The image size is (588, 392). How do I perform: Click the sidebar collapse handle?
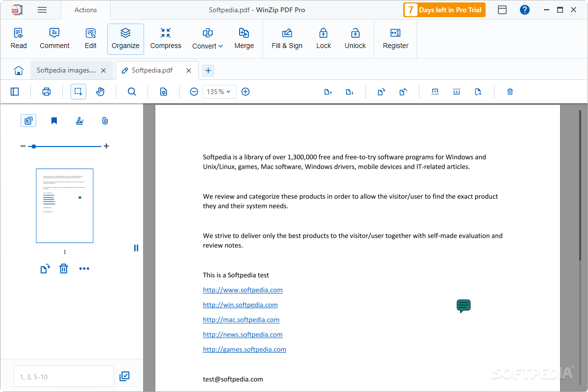click(x=136, y=248)
